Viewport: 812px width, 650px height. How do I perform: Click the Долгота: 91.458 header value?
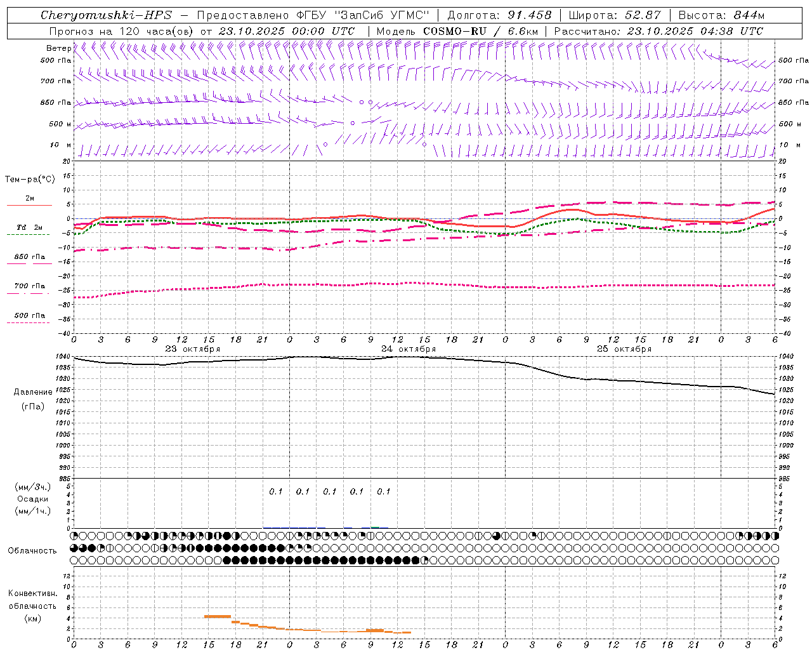pyautogui.click(x=499, y=15)
